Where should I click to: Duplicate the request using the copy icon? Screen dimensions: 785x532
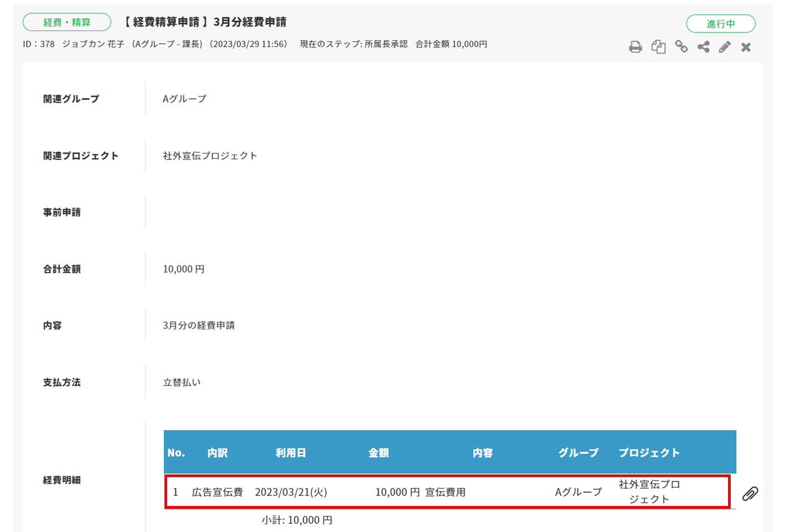coord(658,47)
